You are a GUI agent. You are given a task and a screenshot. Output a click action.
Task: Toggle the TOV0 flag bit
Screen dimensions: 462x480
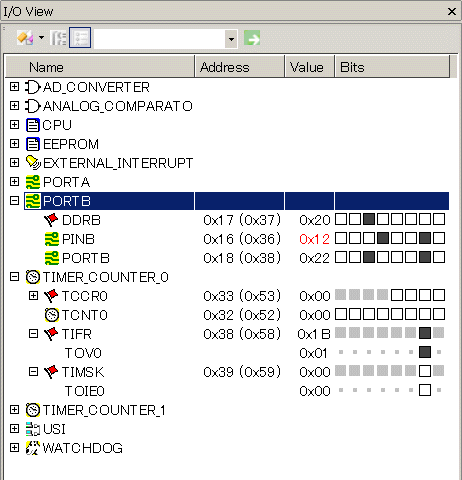425,352
